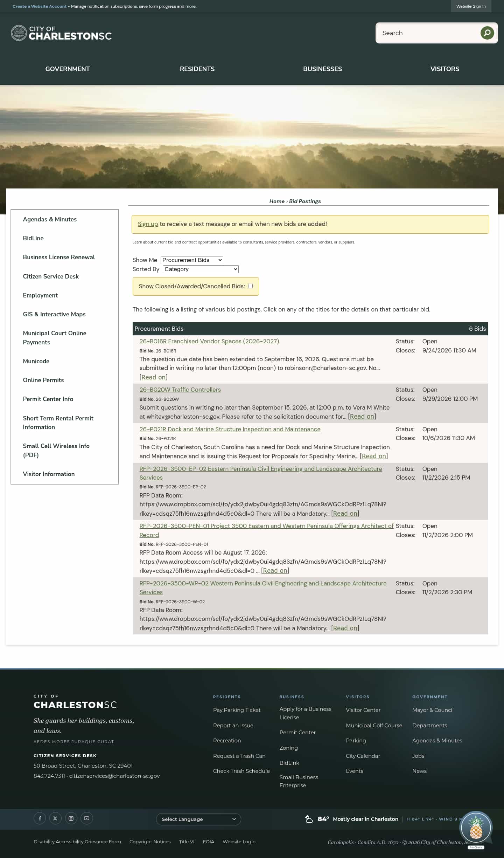
Task: Open Report an Issue footer link
Action: click(x=233, y=726)
